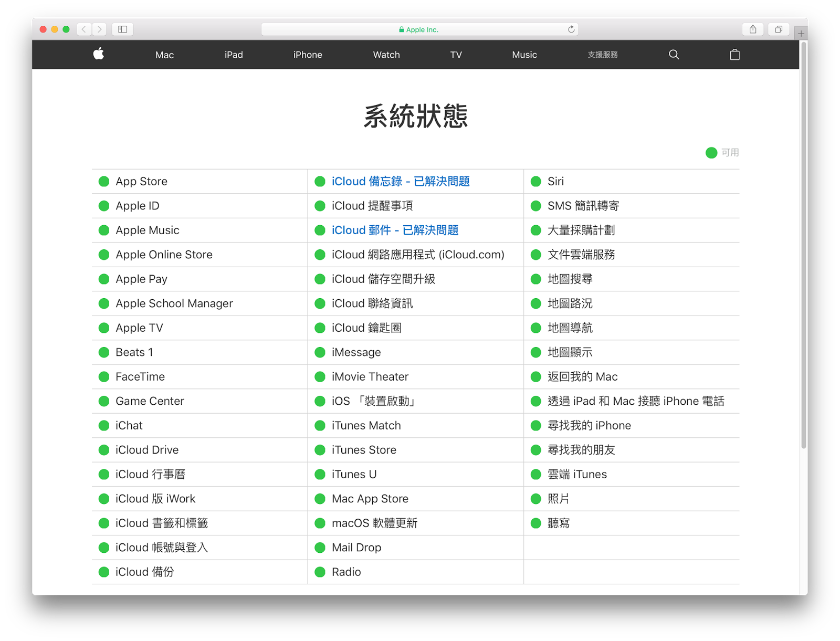Click iCloud Drive status entry
Image resolution: width=840 pixels, height=641 pixels.
click(x=147, y=450)
